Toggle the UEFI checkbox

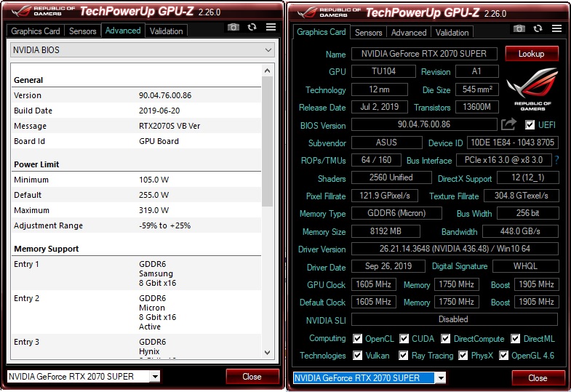point(530,125)
